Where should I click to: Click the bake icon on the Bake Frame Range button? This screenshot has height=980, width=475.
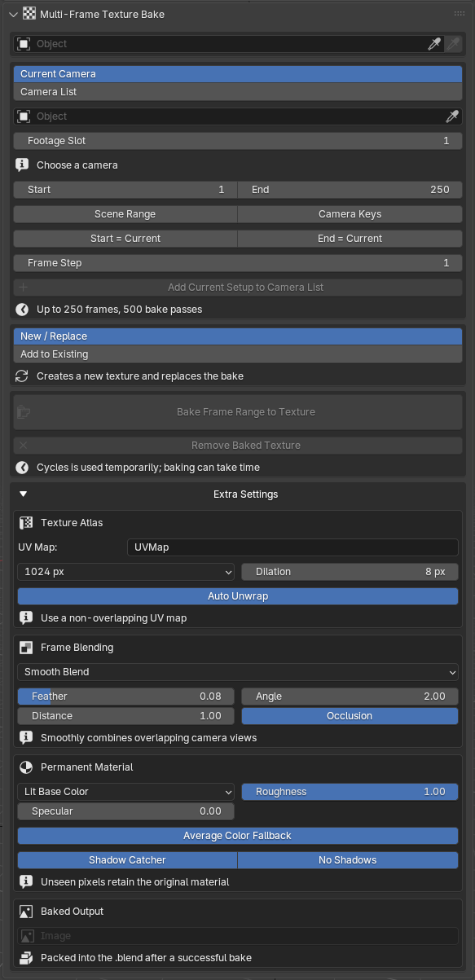[x=24, y=412]
